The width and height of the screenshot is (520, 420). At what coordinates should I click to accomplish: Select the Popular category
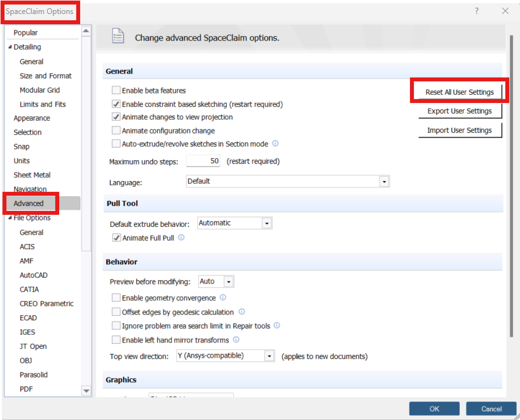point(25,32)
